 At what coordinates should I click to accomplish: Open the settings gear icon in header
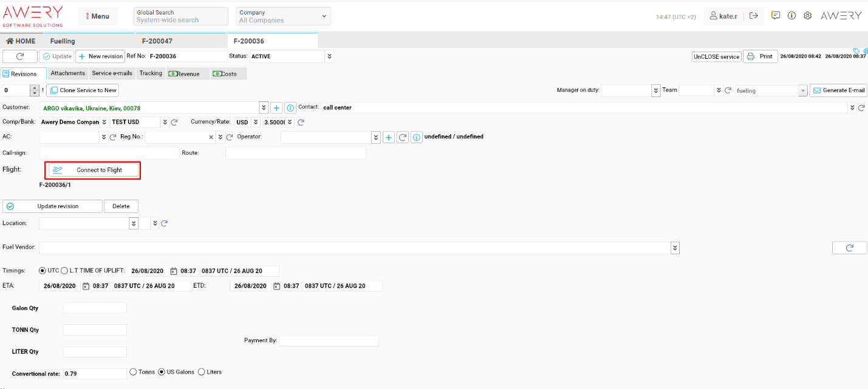808,16
